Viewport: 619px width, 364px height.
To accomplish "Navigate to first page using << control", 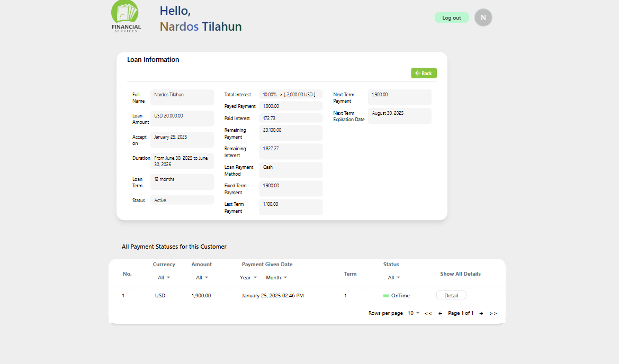I will pyautogui.click(x=428, y=313).
